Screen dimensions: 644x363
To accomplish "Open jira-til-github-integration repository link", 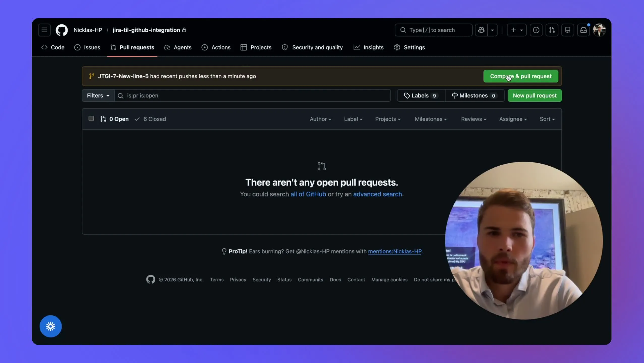I will pos(146,30).
